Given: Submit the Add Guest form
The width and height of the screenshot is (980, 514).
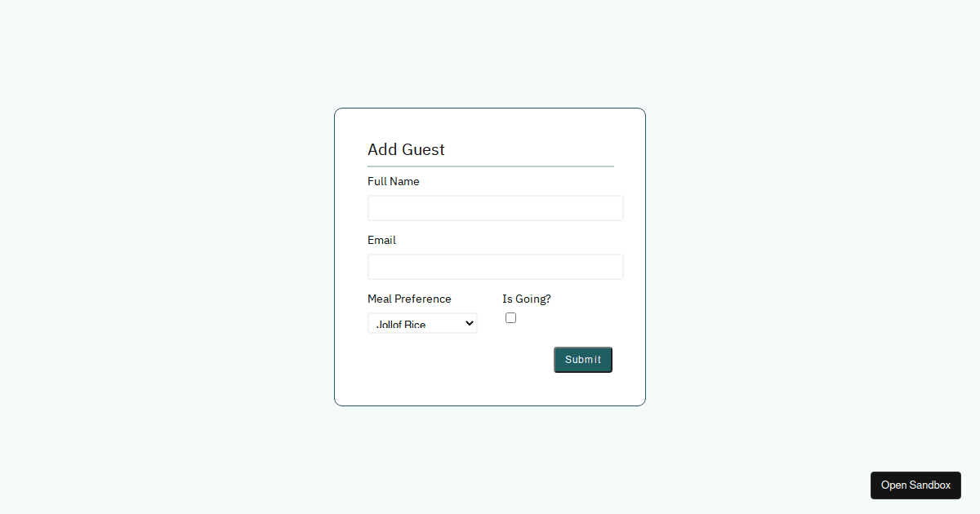Looking at the screenshot, I should [583, 360].
